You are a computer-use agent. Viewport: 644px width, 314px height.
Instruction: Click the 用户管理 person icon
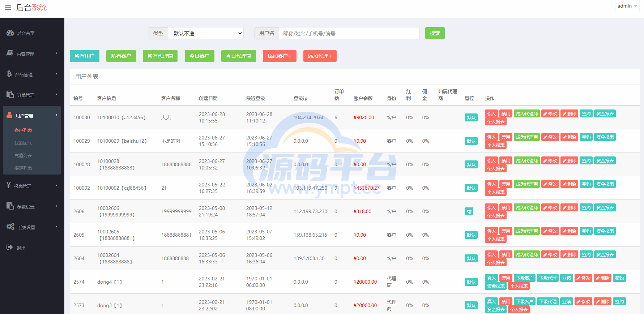point(9,115)
